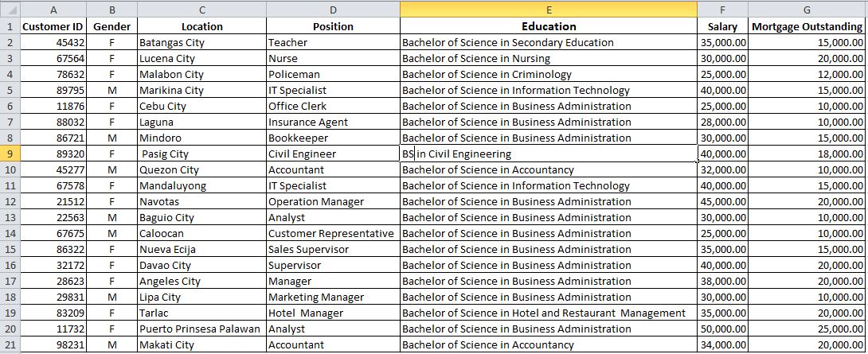Select the row 21 header

point(10,344)
